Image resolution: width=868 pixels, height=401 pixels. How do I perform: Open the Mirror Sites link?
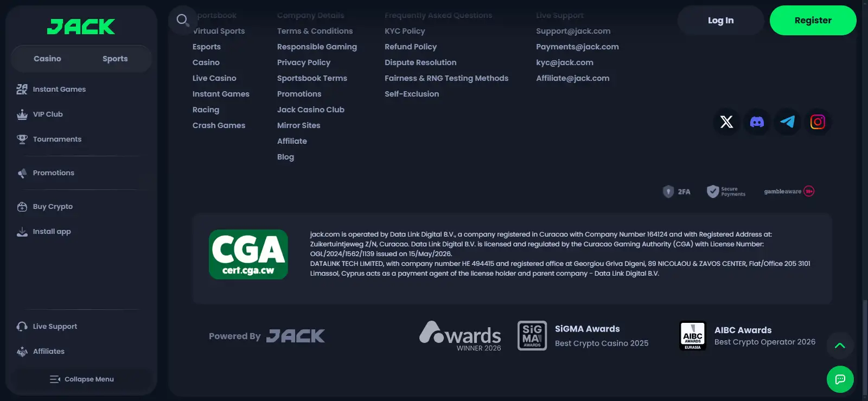point(298,125)
